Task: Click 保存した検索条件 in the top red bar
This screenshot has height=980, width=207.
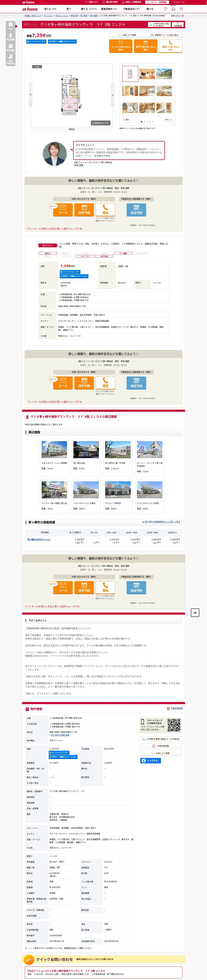Action: (x=132, y=2)
